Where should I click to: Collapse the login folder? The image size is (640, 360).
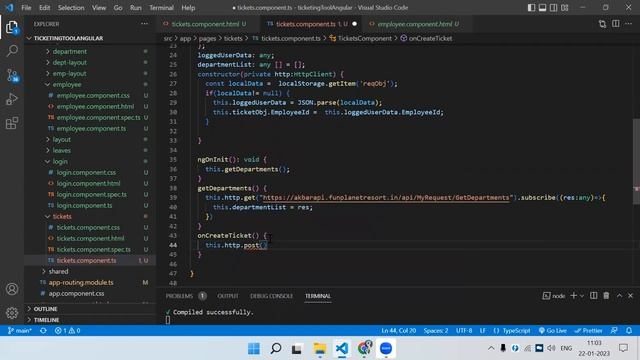coord(60,161)
